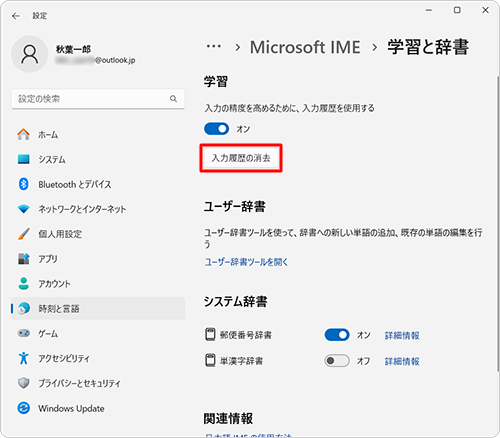Select システム in the sidebar

(x=98, y=159)
